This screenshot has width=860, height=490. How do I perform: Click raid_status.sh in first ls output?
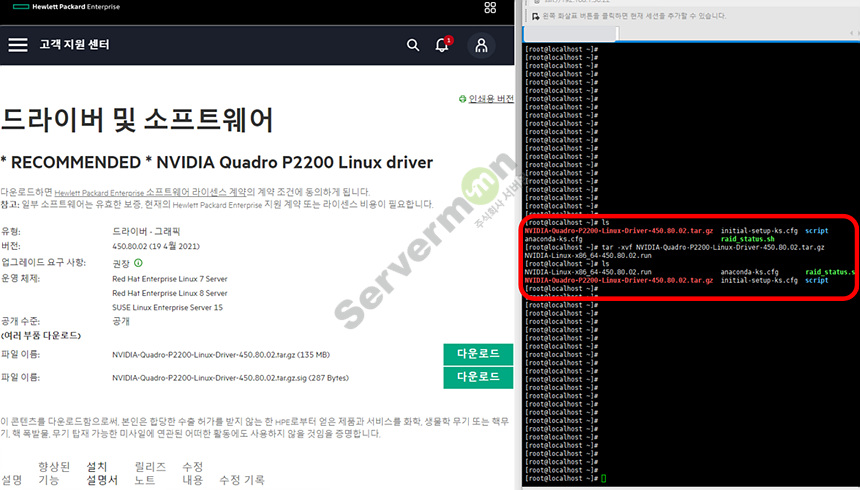748,239
